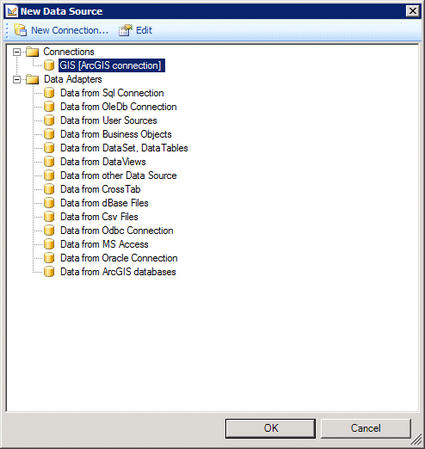Choose Data from User Sources

pyautogui.click(x=109, y=120)
